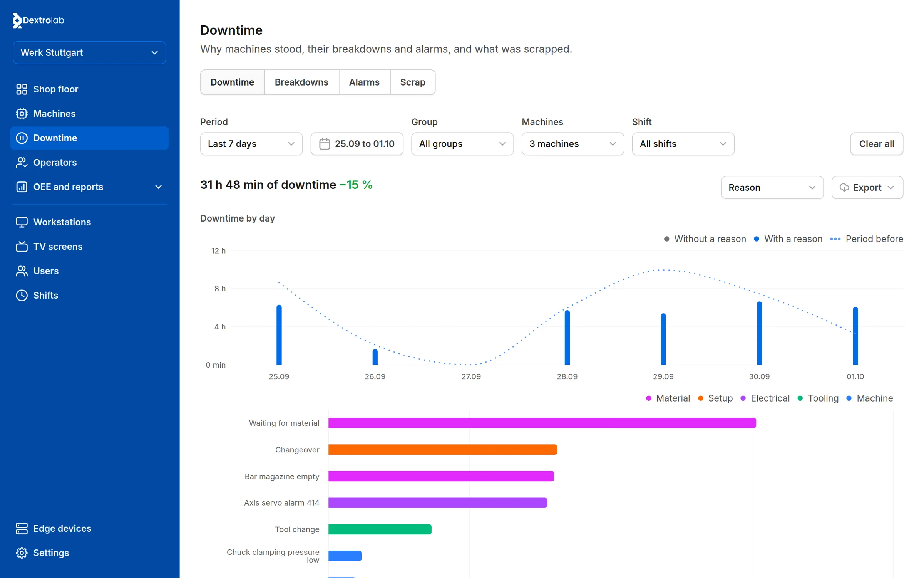Click the 30.09 downtime bar in chart
Image resolution: width=924 pixels, height=578 pixels.
[759, 333]
